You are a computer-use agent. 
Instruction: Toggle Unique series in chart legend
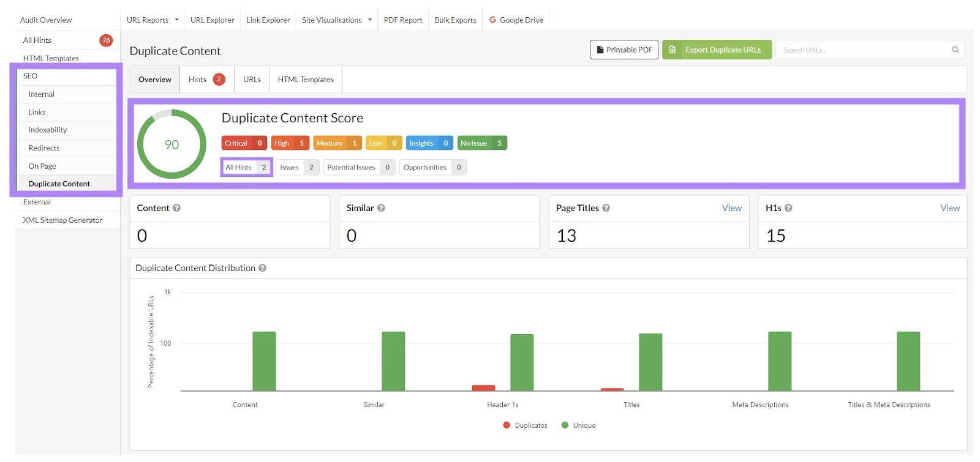point(578,425)
